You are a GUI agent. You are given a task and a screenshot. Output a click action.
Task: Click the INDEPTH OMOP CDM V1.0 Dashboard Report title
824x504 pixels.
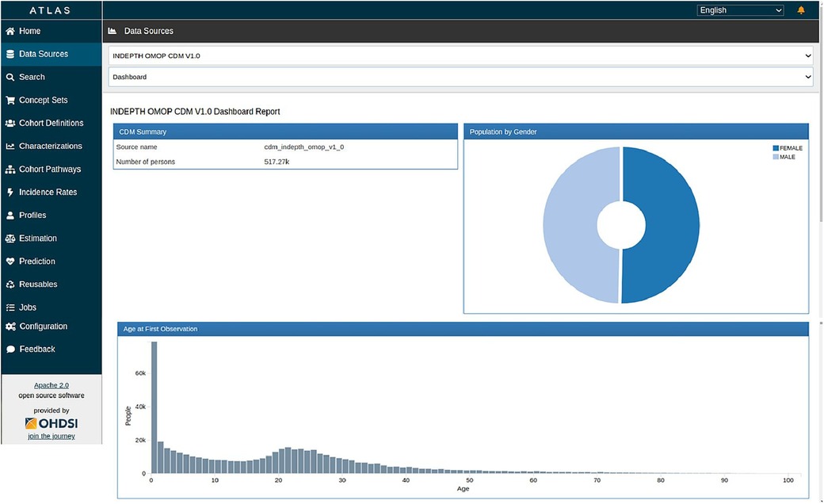coord(195,112)
